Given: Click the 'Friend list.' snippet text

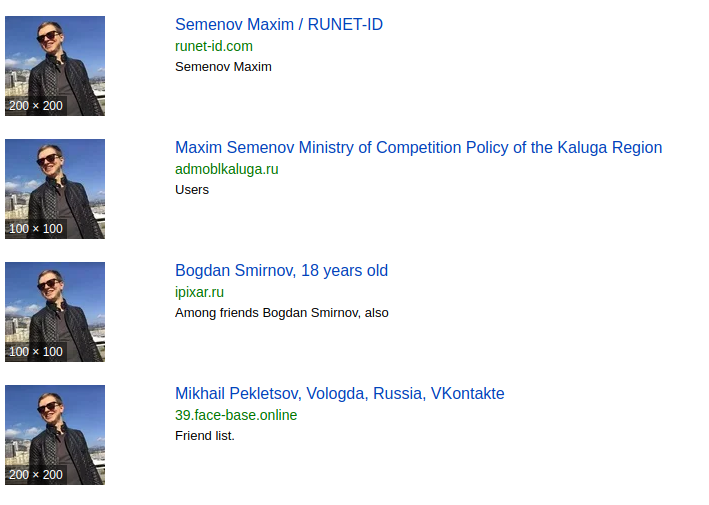Looking at the screenshot, I should (205, 436).
